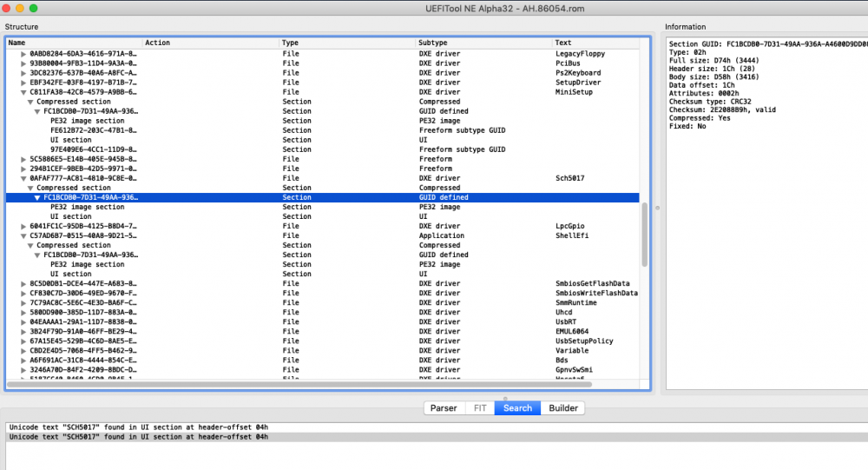
Task: Select the UsbRT file 04EAAAA1 row
Action: pos(322,322)
